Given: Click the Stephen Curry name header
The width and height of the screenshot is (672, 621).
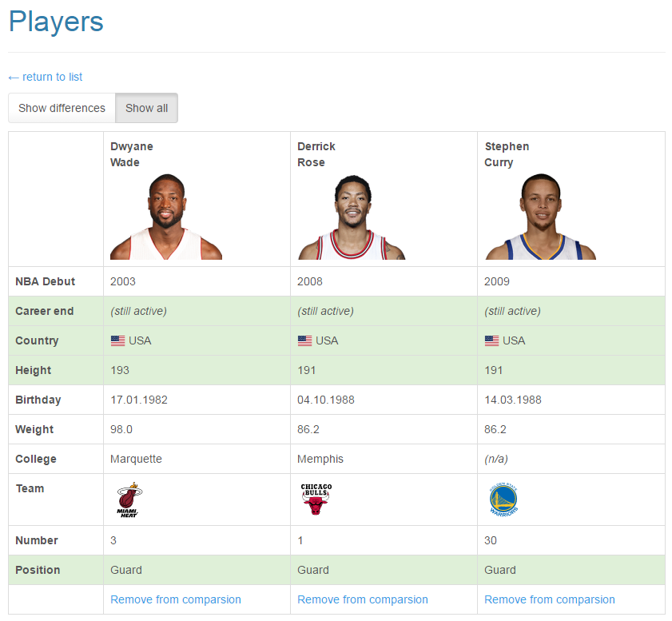Looking at the screenshot, I should (507, 154).
